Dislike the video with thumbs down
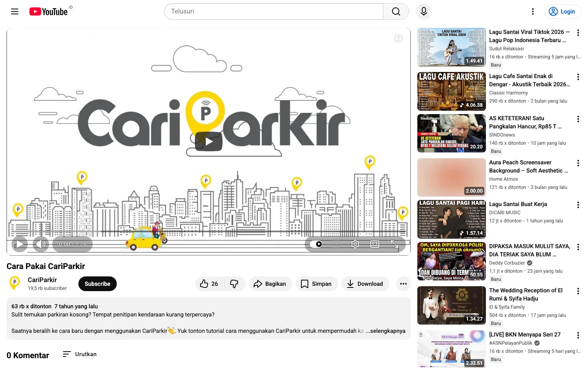 point(234,284)
